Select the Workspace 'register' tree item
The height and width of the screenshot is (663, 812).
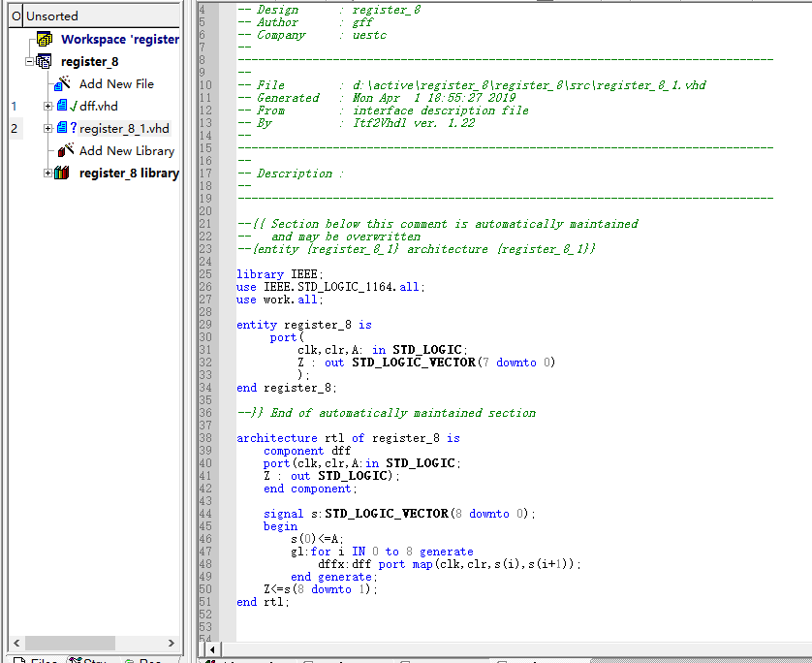120,40
